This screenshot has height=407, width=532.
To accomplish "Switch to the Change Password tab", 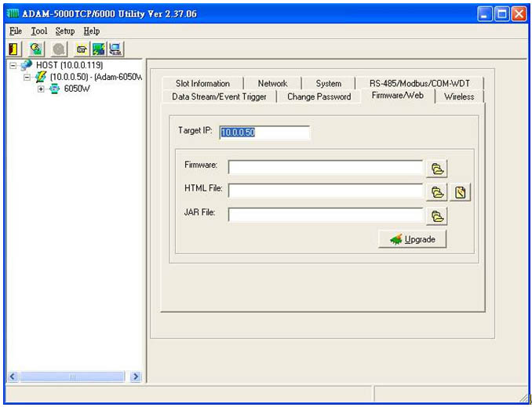I will click(319, 96).
